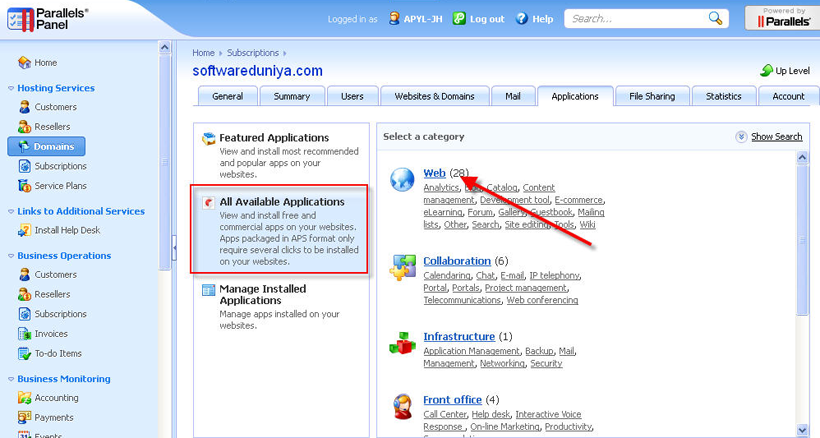Viewport: 820px width, 438px height.
Task: Click the Home breadcrumb link
Action: pos(203,53)
